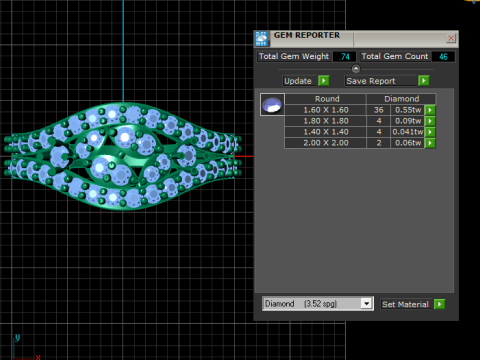Select the 2.00 X 2.00 size cell
Screen dimensions: 480x360
click(x=326, y=143)
